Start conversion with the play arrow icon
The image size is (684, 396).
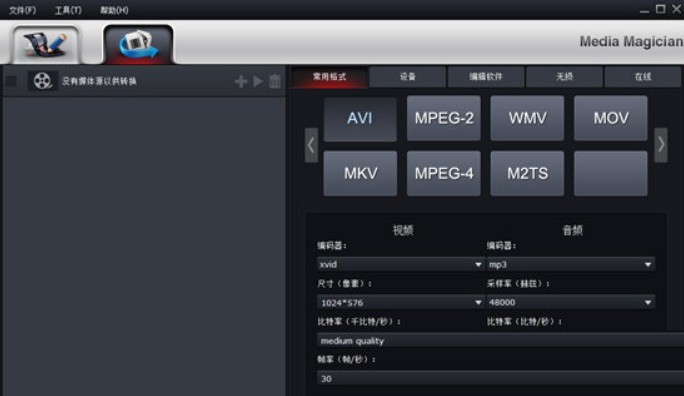click(258, 81)
